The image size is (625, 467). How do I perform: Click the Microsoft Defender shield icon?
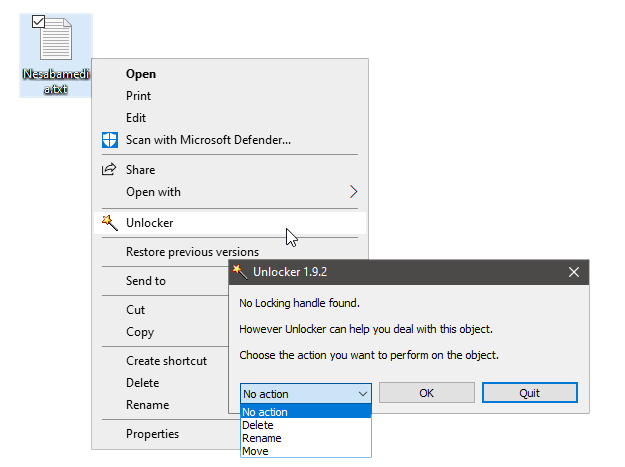(x=110, y=140)
